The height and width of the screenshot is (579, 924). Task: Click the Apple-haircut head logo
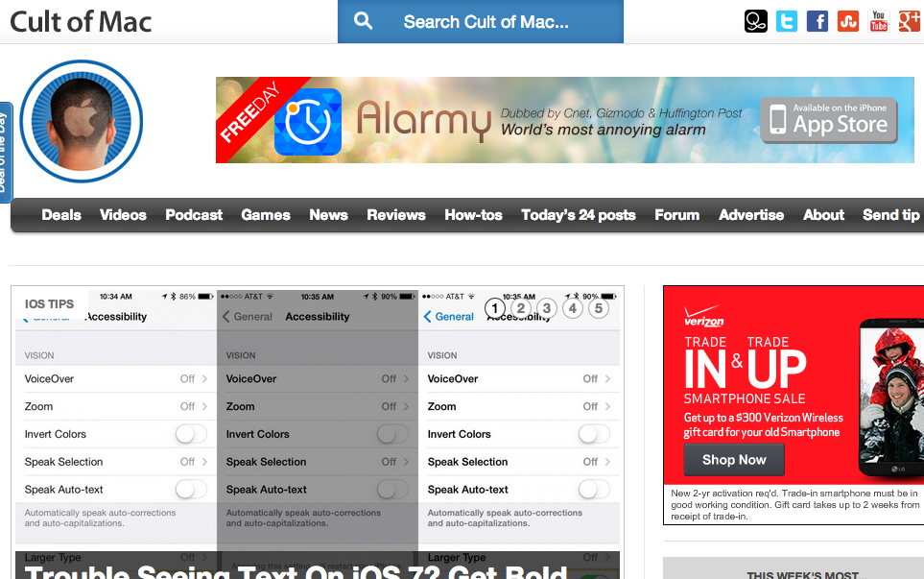(82, 121)
